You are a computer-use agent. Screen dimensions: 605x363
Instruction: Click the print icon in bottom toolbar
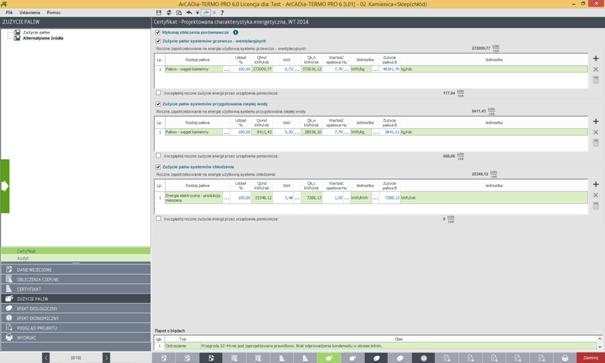(x=565, y=358)
